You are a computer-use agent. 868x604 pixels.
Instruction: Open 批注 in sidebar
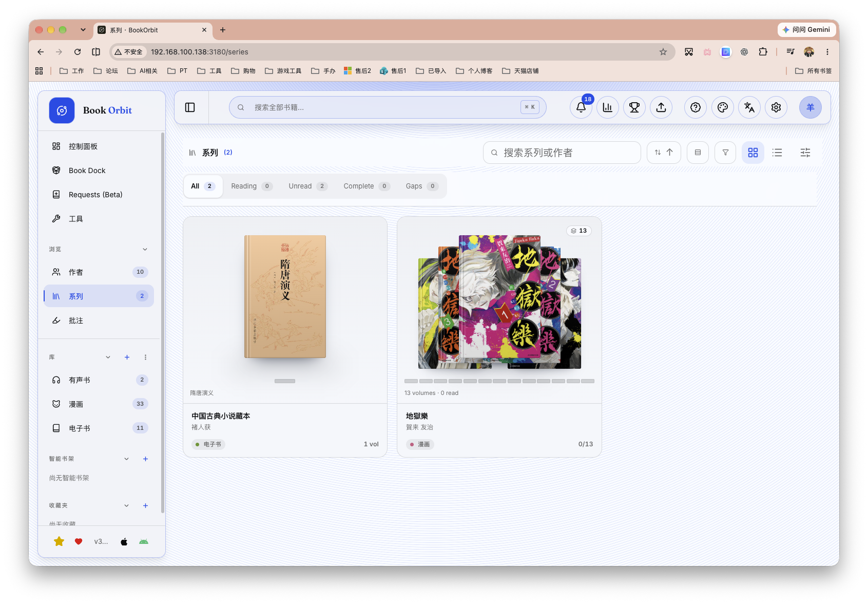[x=99, y=320]
